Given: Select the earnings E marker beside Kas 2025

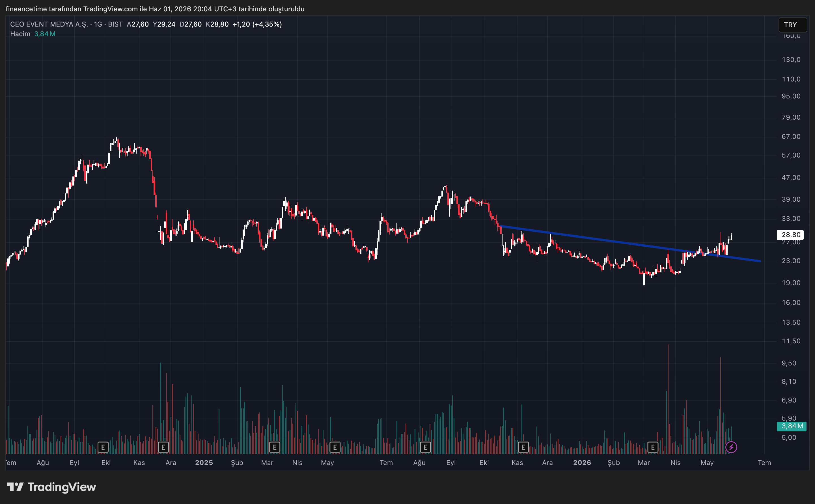Looking at the screenshot, I should click(x=523, y=447).
